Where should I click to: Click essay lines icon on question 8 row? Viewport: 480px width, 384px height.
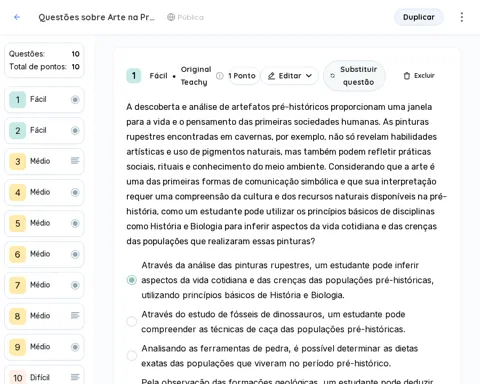click(75, 315)
